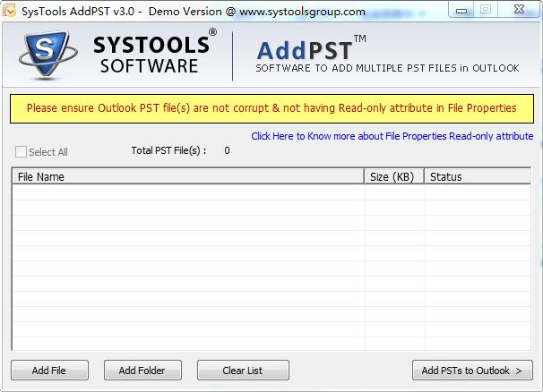Close the SysTools AddPST window

[x=519, y=10]
